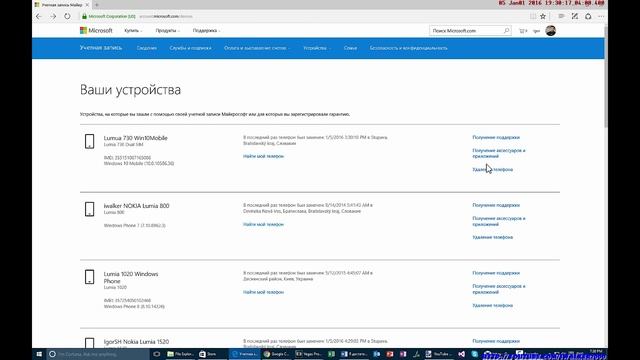
Task: Click Удаление телефона for Lumia 1020
Action: click(x=493, y=305)
